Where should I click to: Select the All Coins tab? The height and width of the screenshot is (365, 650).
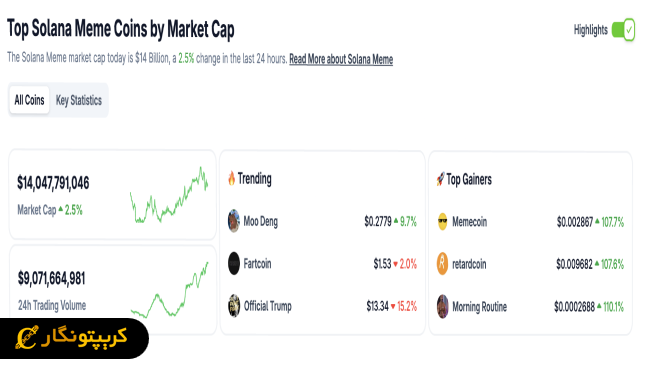[x=29, y=100]
